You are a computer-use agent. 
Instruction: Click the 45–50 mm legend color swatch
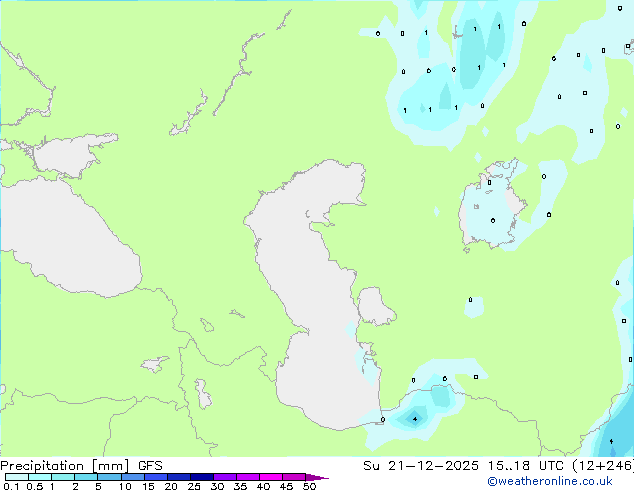pos(294,477)
